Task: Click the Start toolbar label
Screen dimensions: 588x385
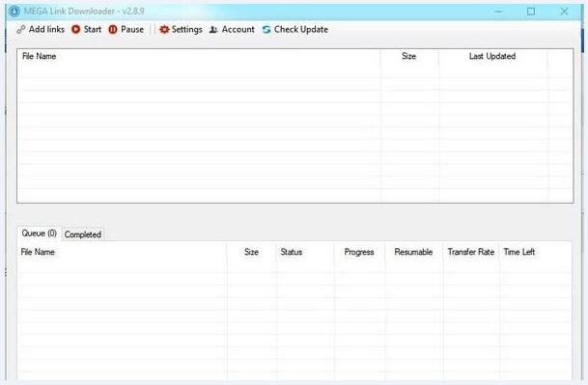Action: point(93,29)
